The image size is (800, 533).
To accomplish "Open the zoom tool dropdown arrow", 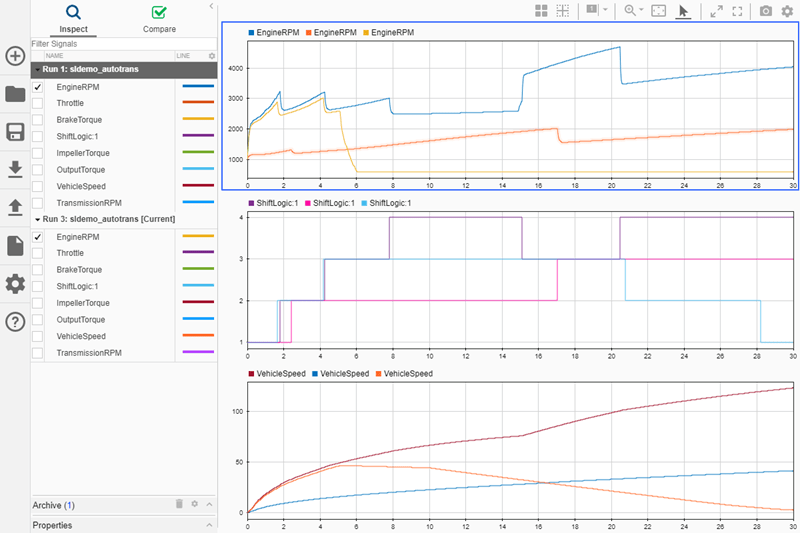I will [641, 10].
